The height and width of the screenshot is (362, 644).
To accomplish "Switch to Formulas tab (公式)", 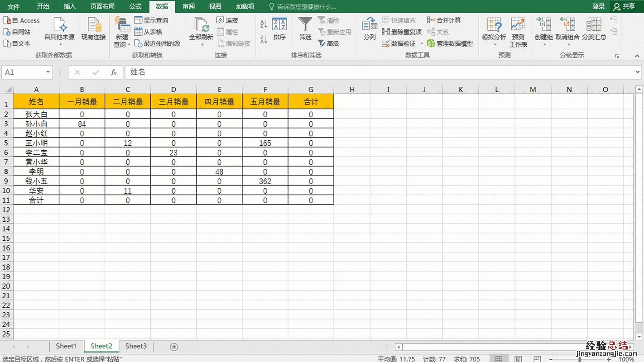I will [x=135, y=6].
